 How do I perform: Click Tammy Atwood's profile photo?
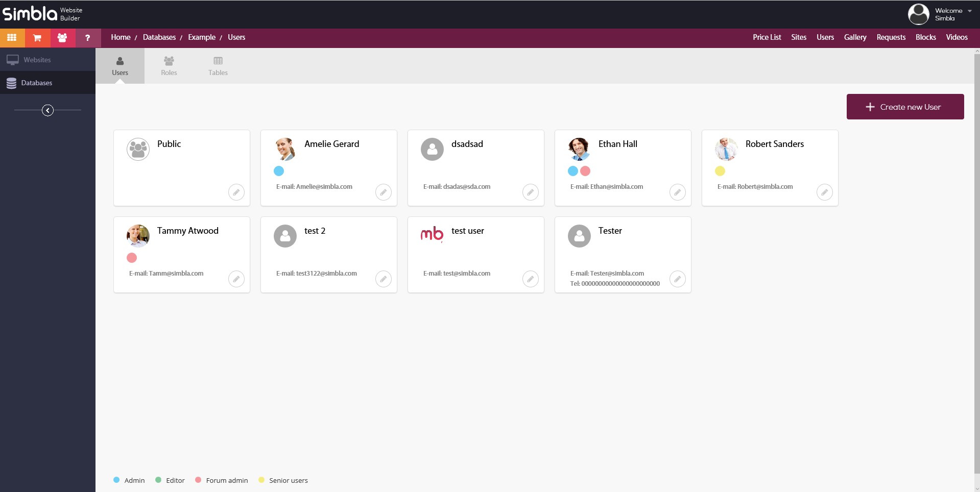point(138,236)
